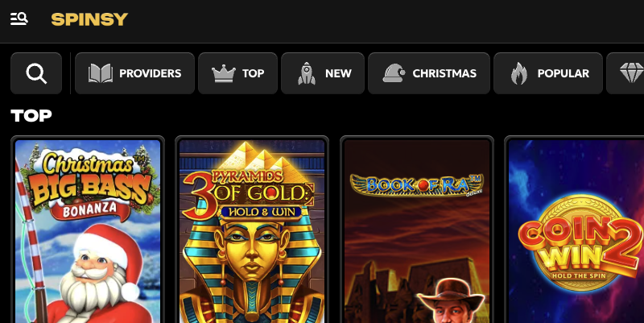Screen dimensions: 644x323
Task: Click the crown icon for Top
Action: (x=224, y=73)
